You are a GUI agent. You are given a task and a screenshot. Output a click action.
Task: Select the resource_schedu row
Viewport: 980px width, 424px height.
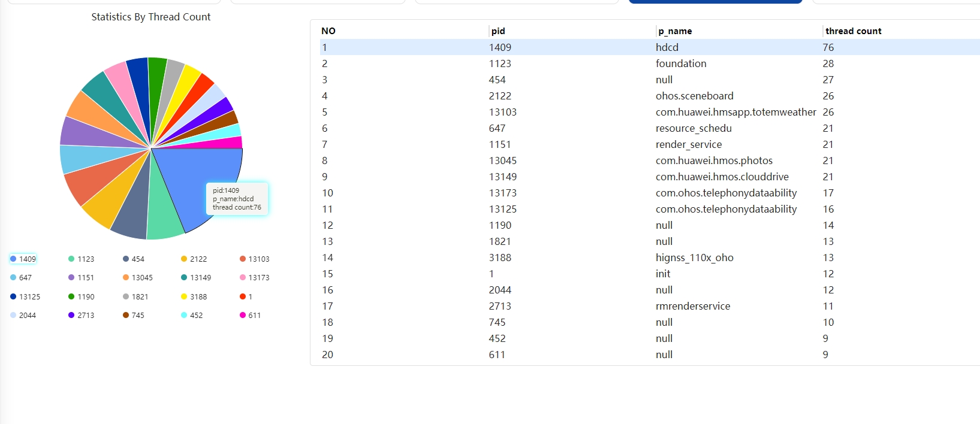[x=650, y=128]
